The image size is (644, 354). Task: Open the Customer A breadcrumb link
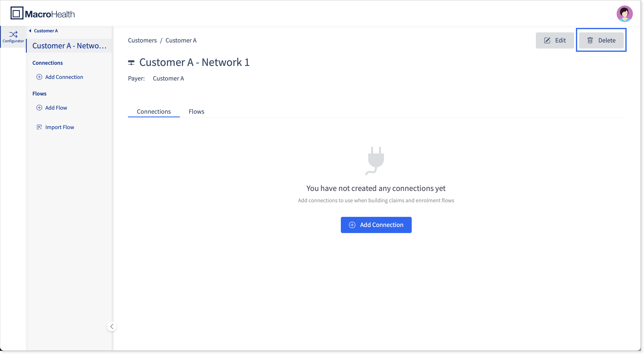tap(181, 40)
